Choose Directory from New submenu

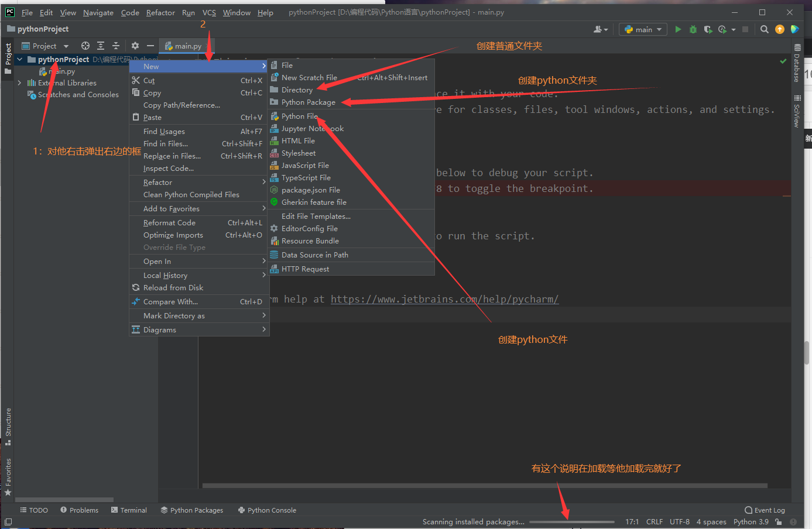pyautogui.click(x=351, y=90)
